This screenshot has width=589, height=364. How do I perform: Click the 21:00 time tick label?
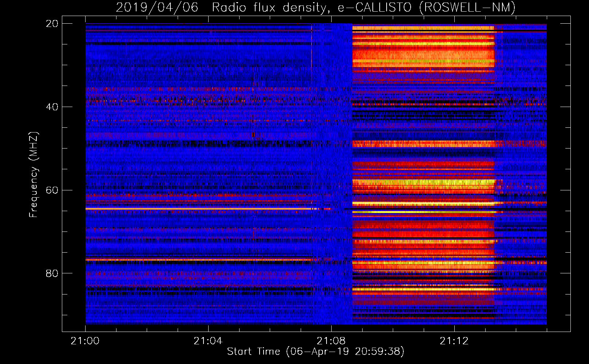[85, 341]
